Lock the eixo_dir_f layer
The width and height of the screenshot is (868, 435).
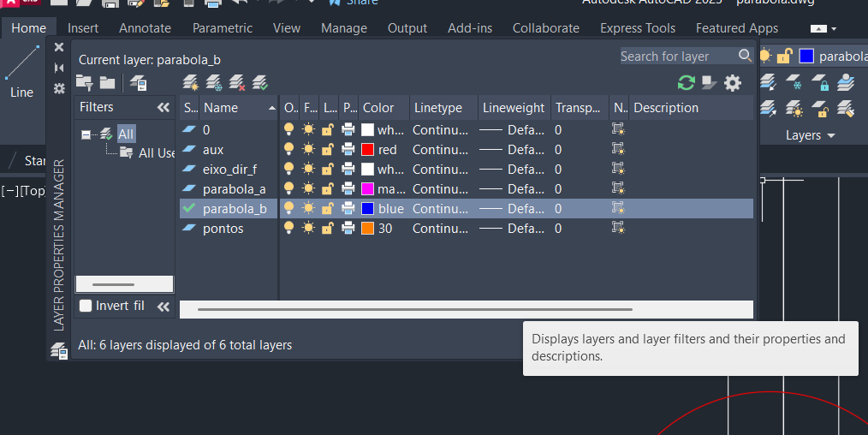coord(327,170)
